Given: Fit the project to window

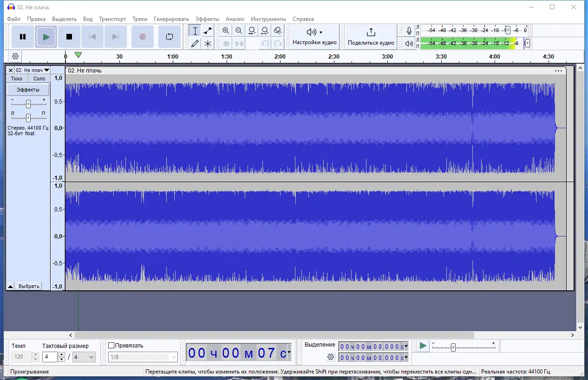Looking at the screenshot, I should click(x=264, y=30).
